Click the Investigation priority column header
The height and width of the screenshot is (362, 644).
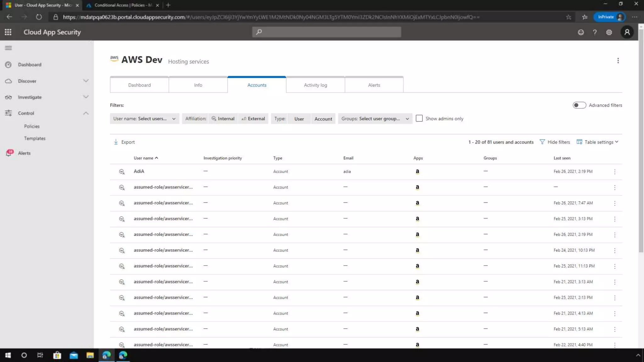coord(222,158)
